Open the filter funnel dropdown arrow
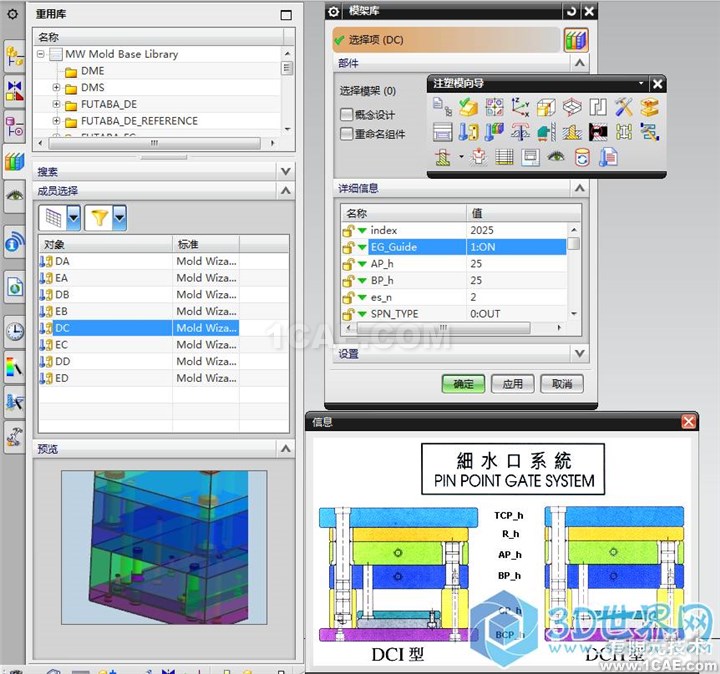Viewport: 720px width, 674px height. coord(119,217)
